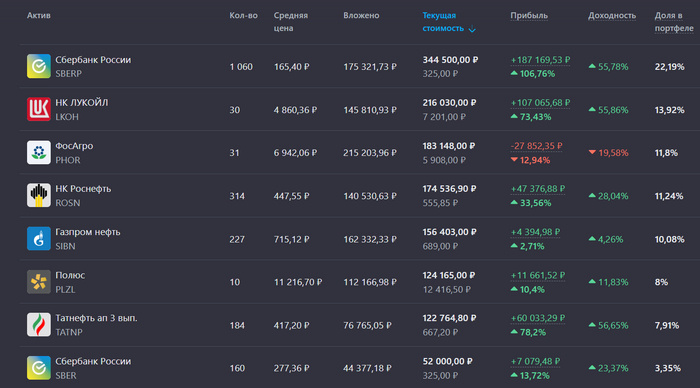Click the Gazprom Neft SIBN icon

pyautogui.click(x=38, y=238)
